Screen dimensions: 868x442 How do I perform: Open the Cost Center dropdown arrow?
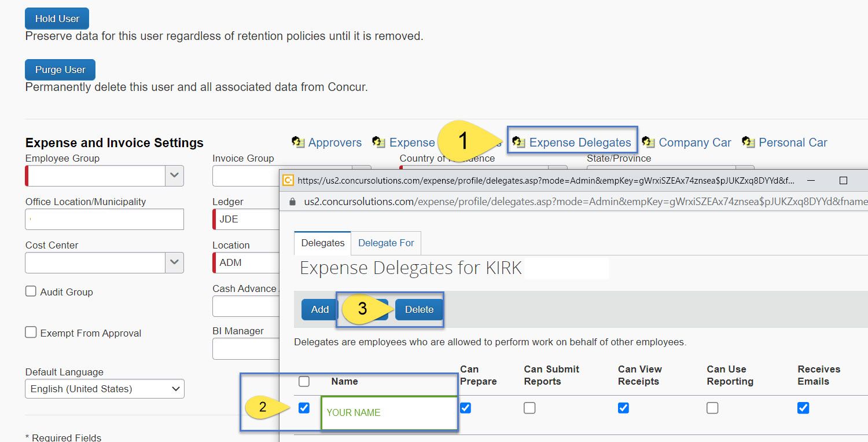[175, 262]
